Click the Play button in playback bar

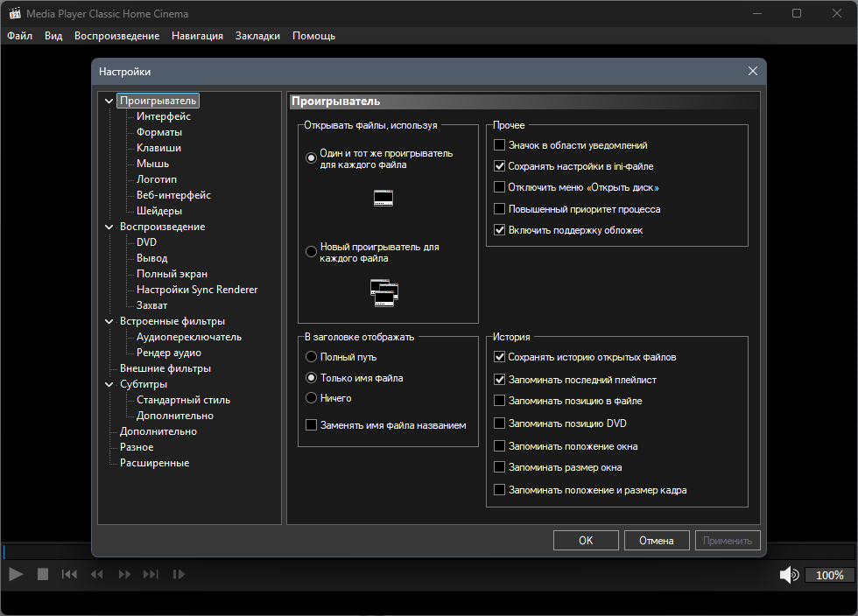[x=16, y=574]
